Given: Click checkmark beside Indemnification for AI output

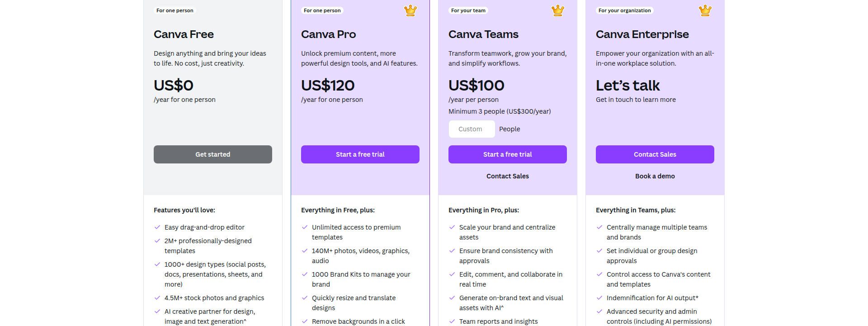Looking at the screenshot, I should point(599,297).
